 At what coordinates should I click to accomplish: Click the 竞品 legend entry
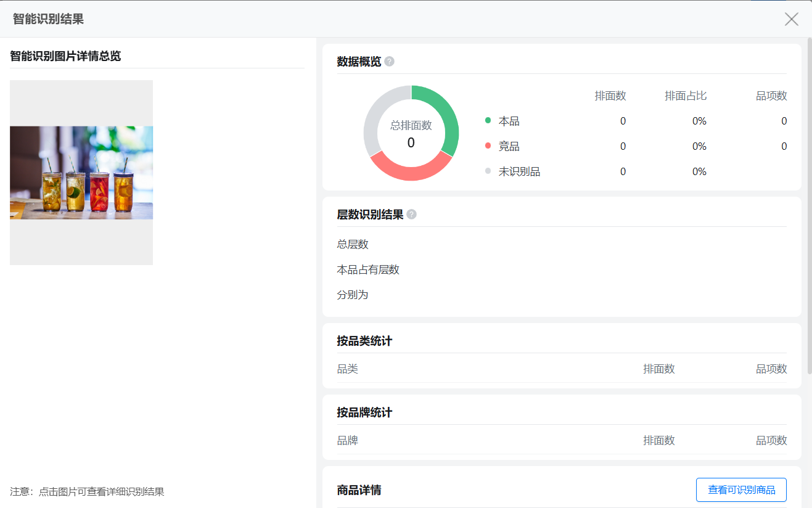503,147
